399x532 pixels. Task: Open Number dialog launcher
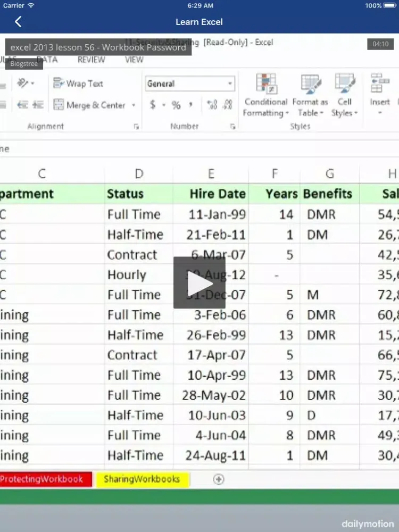(233, 127)
